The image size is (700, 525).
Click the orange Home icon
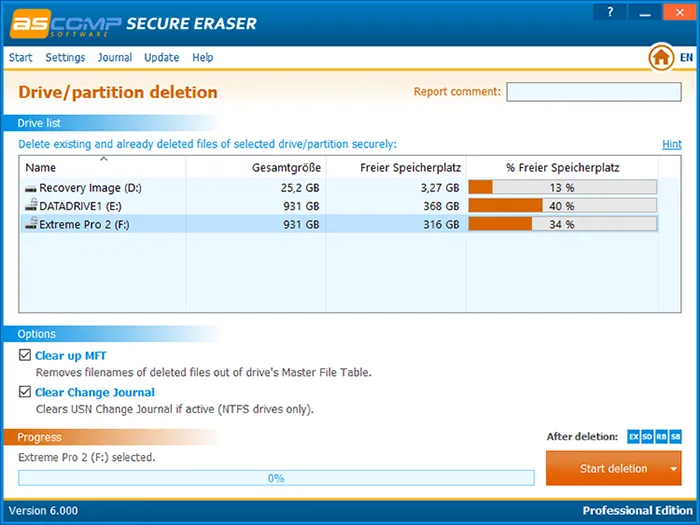pyautogui.click(x=660, y=58)
